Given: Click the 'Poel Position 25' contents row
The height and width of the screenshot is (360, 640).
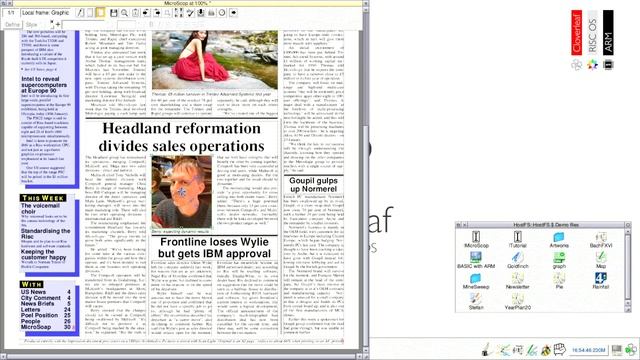Looking at the screenshot, I should click(x=46, y=315).
